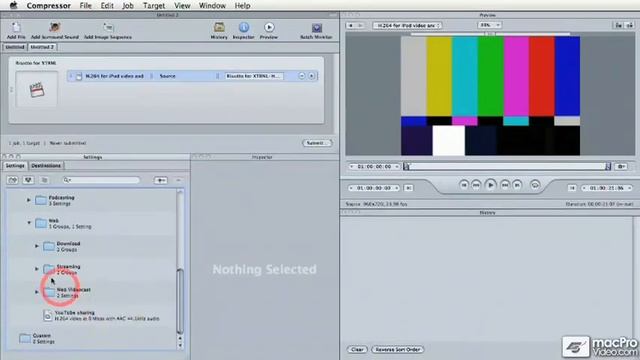Screen dimensions: 640x360
Task: Open the Target menu
Action: (154, 6)
